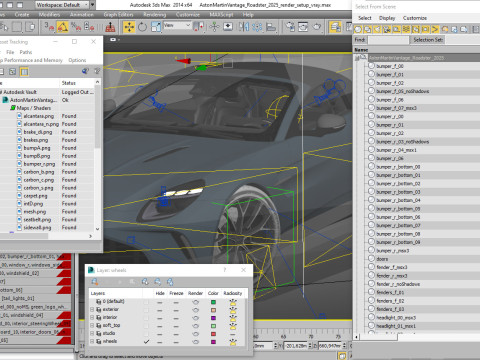Open color swatch for 0 (default) layer
The height and width of the screenshot is (360, 480).
(x=213, y=302)
